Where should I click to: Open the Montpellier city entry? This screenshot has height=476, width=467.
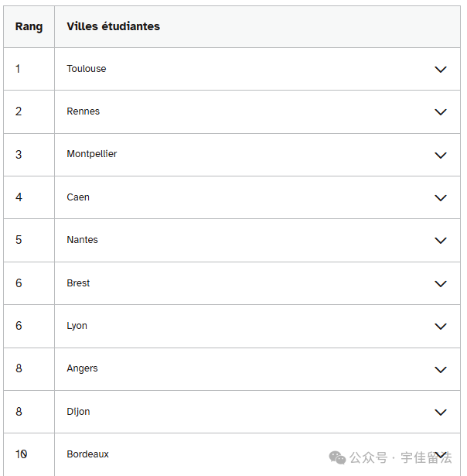click(x=91, y=154)
